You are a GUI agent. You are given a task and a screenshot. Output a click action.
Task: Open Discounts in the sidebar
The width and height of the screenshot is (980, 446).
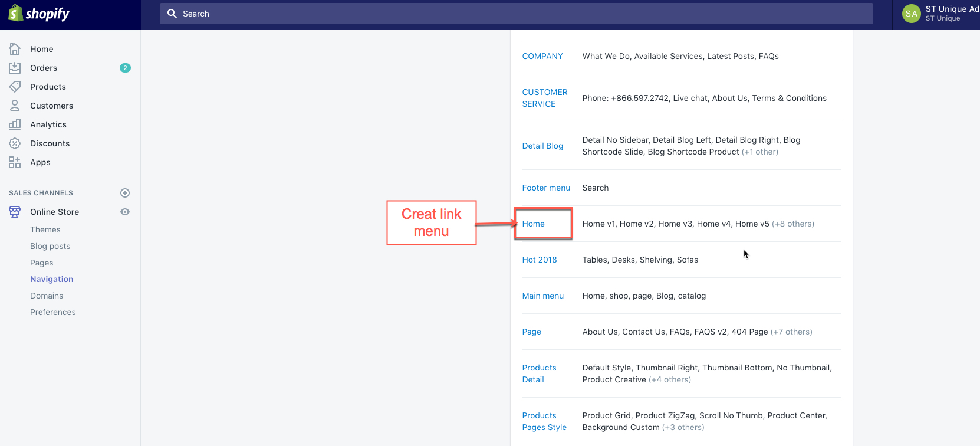pos(50,143)
